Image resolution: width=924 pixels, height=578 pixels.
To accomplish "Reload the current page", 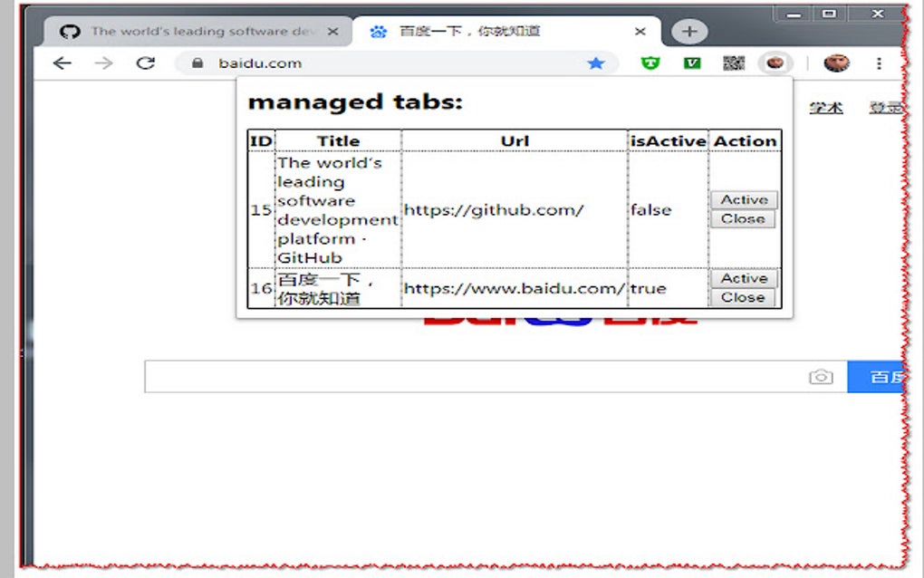I will coord(147,63).
